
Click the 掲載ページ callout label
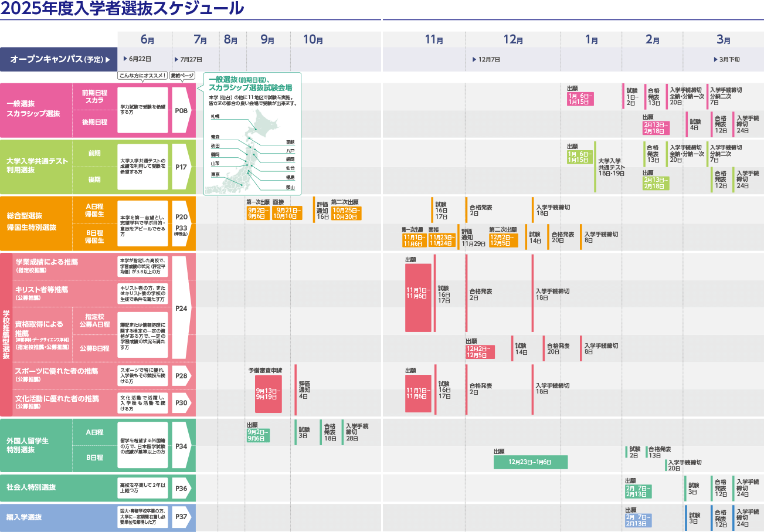coord(182,76)
